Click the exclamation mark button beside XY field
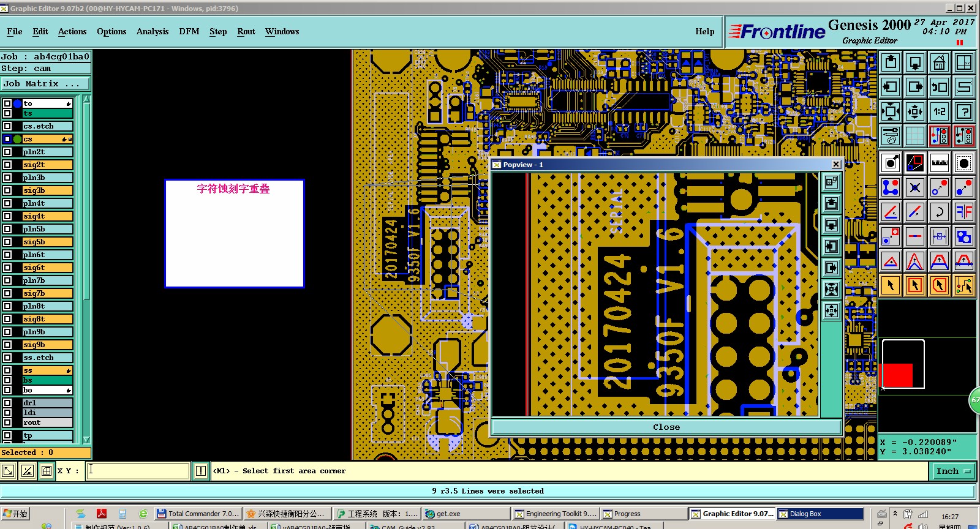 click(x=201, y=471)
